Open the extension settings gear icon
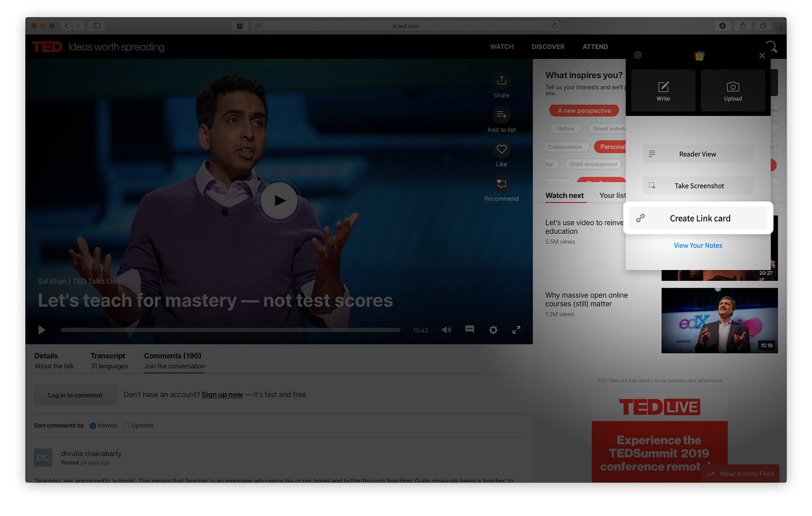The height and width of the screenshot is (516, 812). [x=638, y=55]
